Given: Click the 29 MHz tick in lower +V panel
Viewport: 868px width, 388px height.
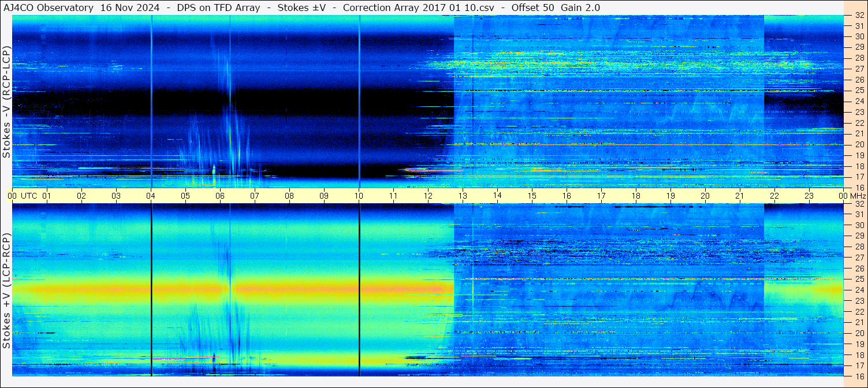Looking at the screenshot, I should [859, 236].
